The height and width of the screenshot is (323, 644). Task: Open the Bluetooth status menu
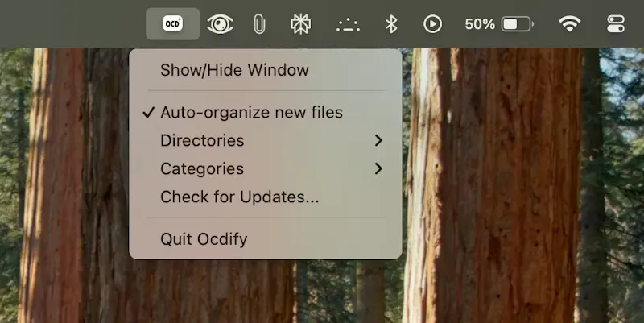coord(391,24)
